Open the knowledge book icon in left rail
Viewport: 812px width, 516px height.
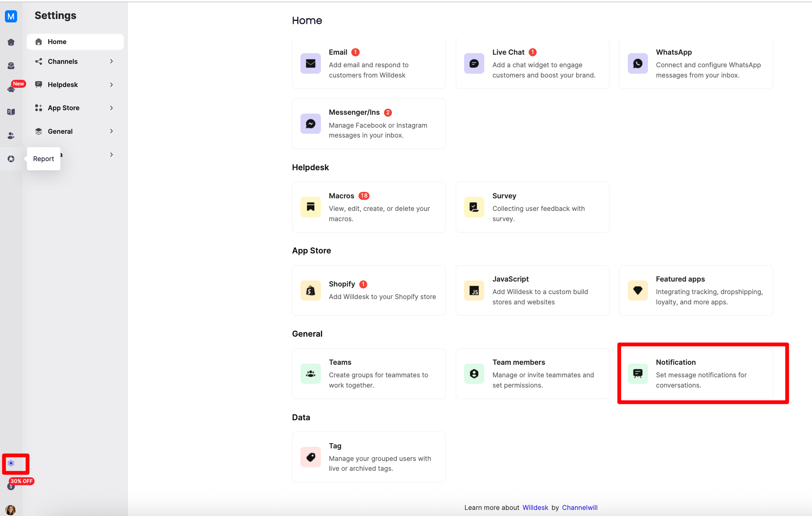point(11,112)
